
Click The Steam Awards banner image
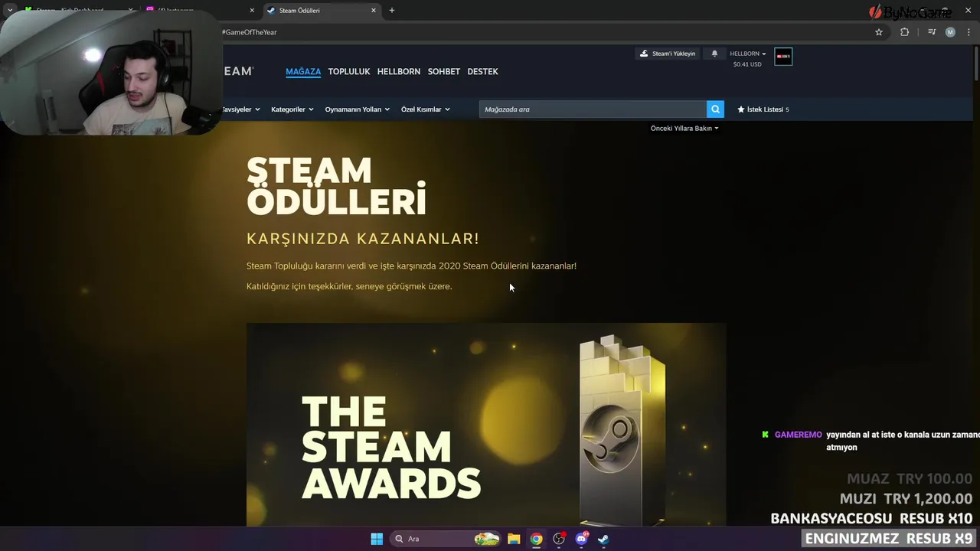click(486, 425)
